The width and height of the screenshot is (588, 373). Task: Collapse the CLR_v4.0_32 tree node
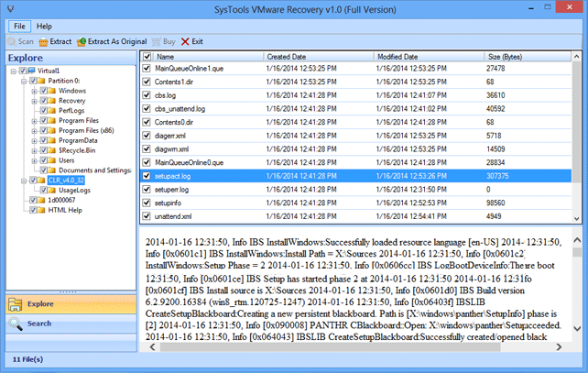pos(24,181)
